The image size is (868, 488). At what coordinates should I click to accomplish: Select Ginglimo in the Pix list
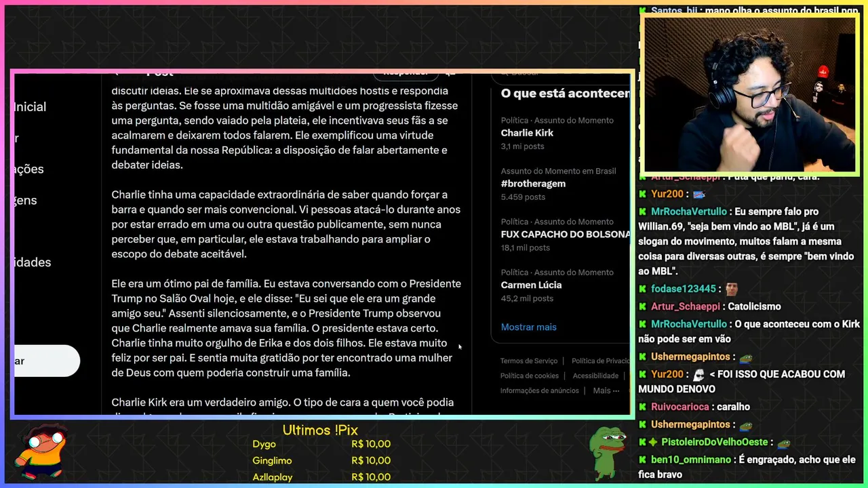[x=272, y=460]
